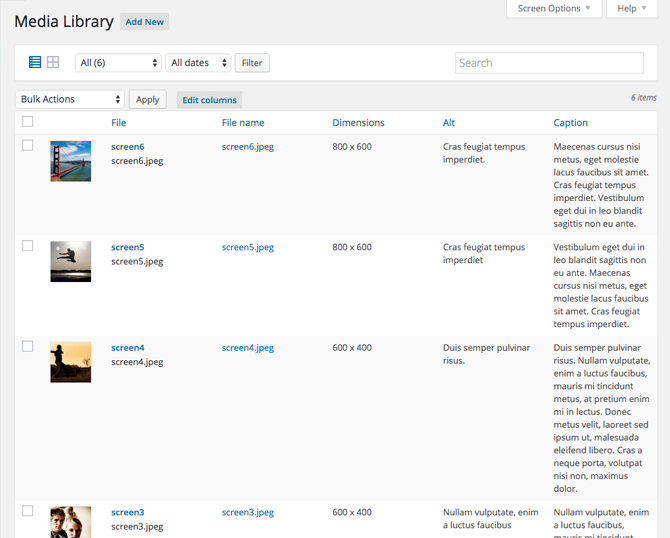This screenshot has width=670, height=538.
Task: Check the box for the screen4 row
Action: tap(27, 346)
